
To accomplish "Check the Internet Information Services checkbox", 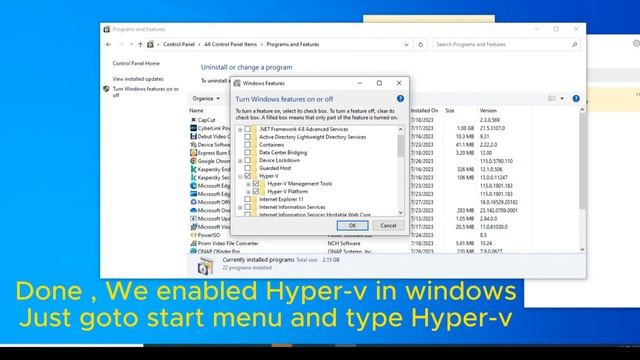I will point(247,207).
